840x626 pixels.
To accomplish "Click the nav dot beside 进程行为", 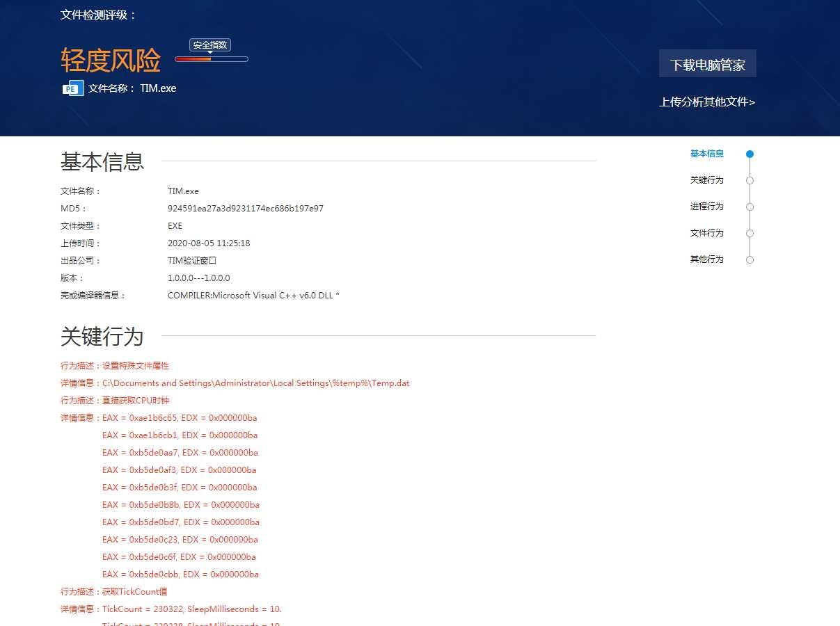I will 750,207.
